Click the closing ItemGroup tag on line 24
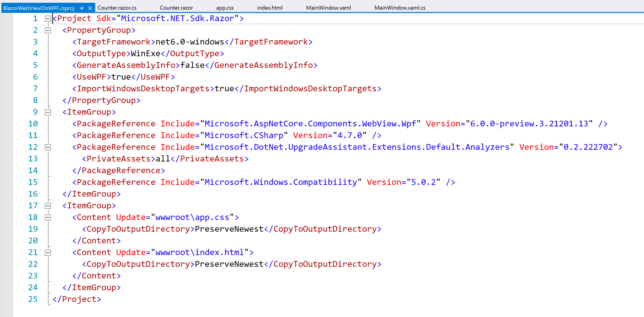Viewport: 644px width, 317px height. [x=92, y=287]
